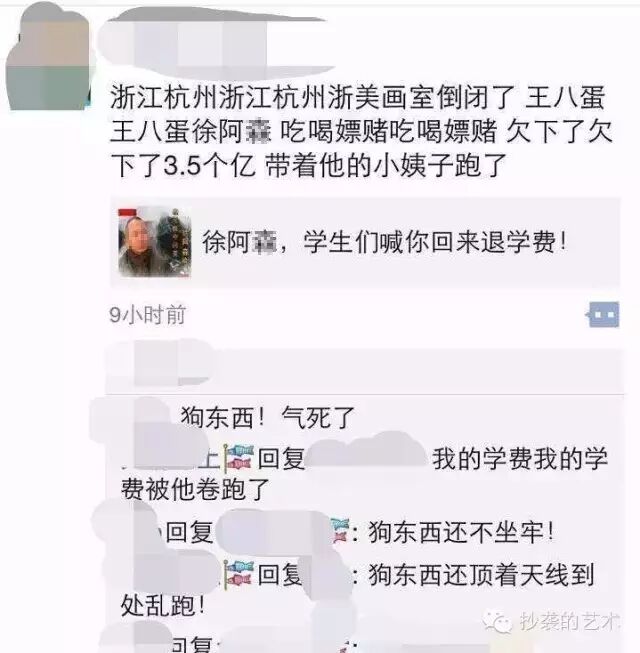Open article titled 学生们喊你回来退学费
This screenshot has height=653, width=640.
point(365,242)
